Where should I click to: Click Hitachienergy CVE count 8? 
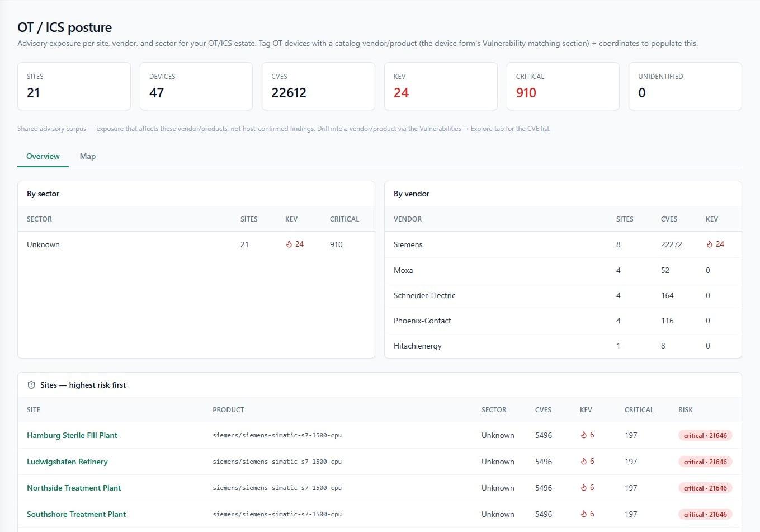(663, 346)
